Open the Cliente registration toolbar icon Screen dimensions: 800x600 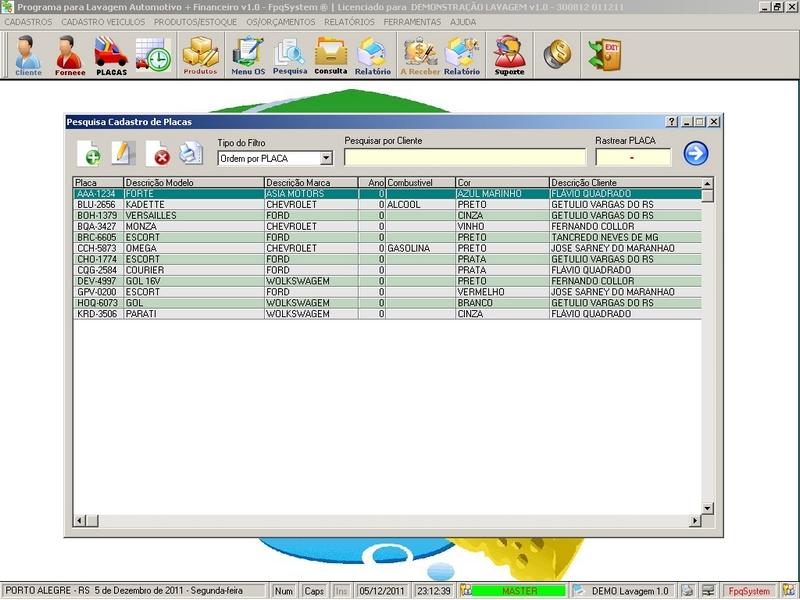pyautogui.click(x=28, y=55)
